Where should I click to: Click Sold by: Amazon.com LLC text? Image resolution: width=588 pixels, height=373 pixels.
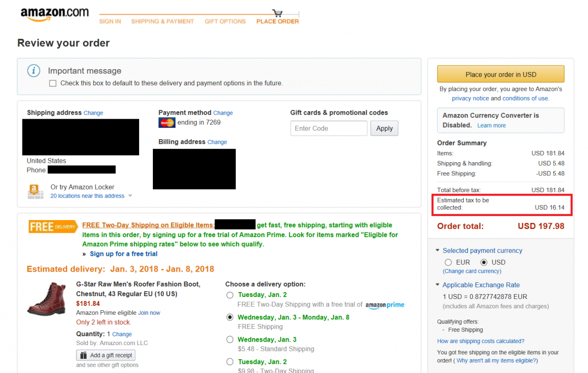(112, 343)
